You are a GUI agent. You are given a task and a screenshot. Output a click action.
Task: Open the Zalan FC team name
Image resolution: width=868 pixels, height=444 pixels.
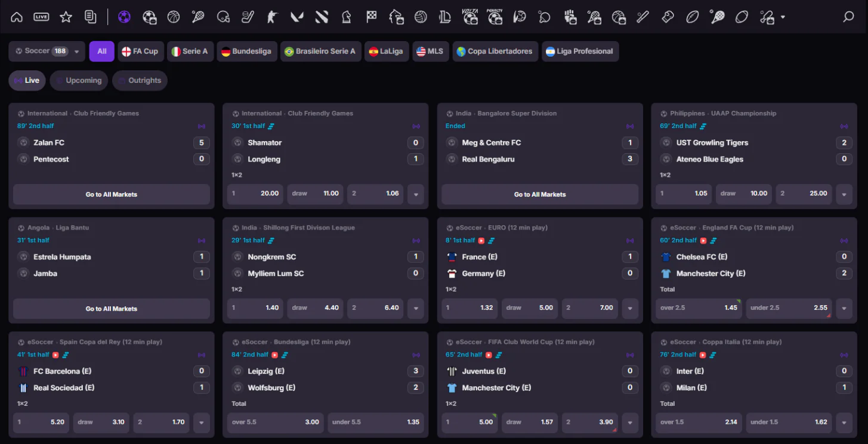(x=49, y=142)
